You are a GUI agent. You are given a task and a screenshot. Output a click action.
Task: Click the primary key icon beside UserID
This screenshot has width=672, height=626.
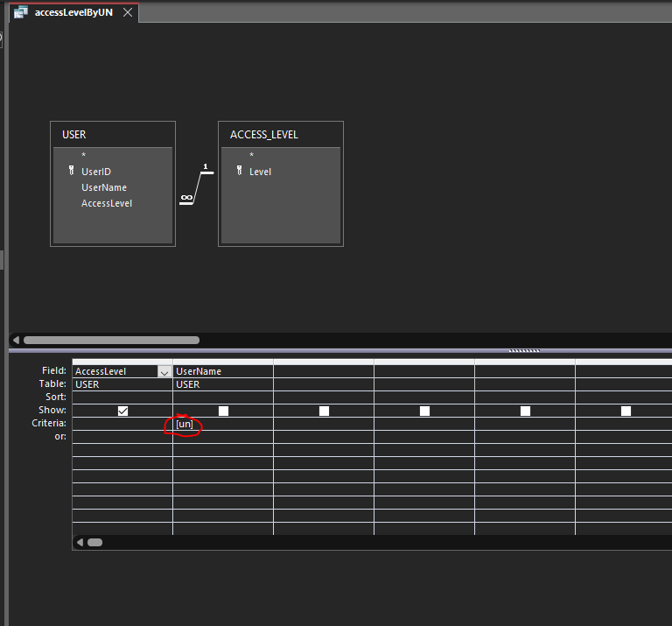pos(71,171)
